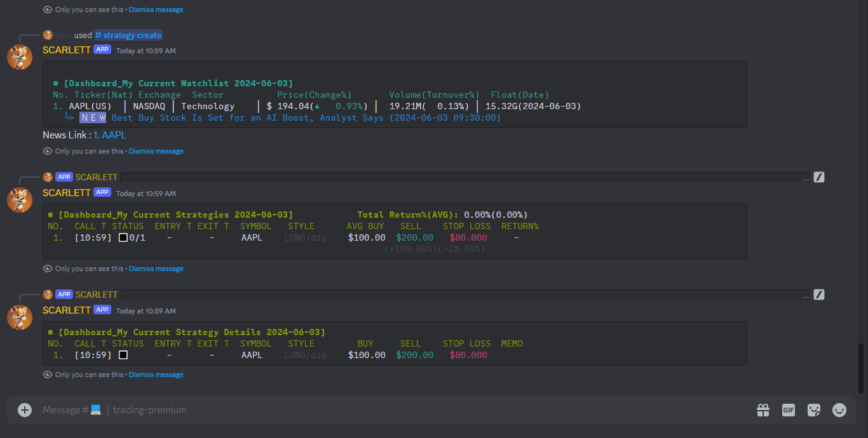Click SCARLETT username on the Current Strategies message
This screenshot has width=868, height=438.
67,193
